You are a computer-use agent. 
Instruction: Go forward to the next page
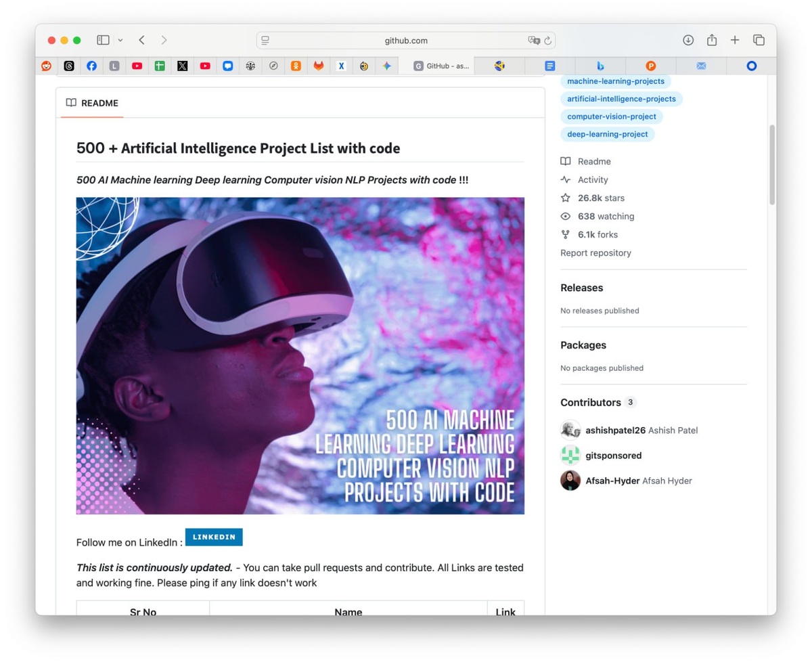(164, 40)
